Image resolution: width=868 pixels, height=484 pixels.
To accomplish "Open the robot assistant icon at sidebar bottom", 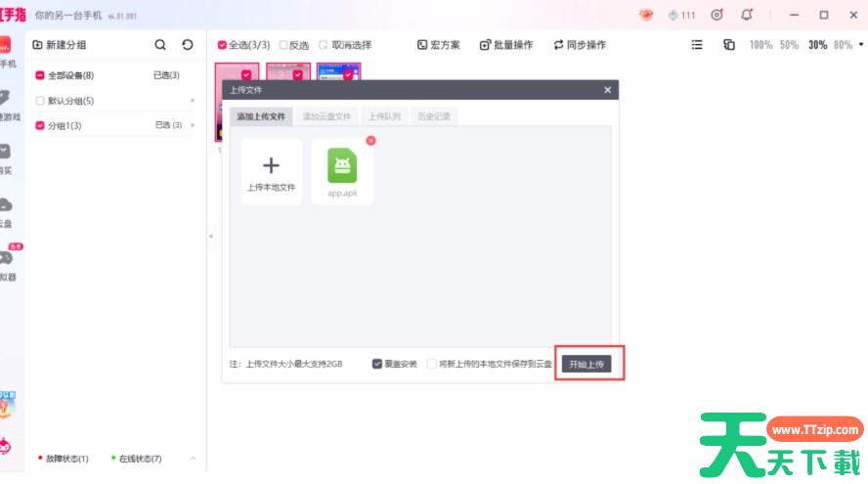I will (x=5, y=445).
